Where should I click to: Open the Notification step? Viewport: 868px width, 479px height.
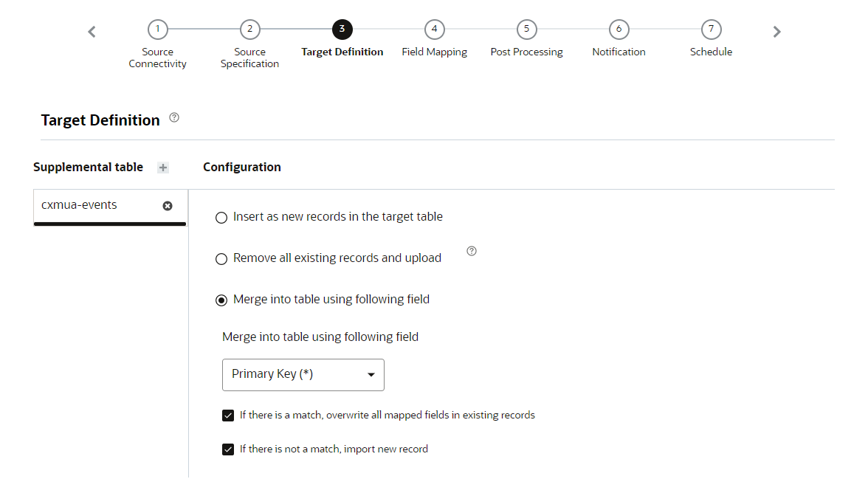click(x=619, y=30)
